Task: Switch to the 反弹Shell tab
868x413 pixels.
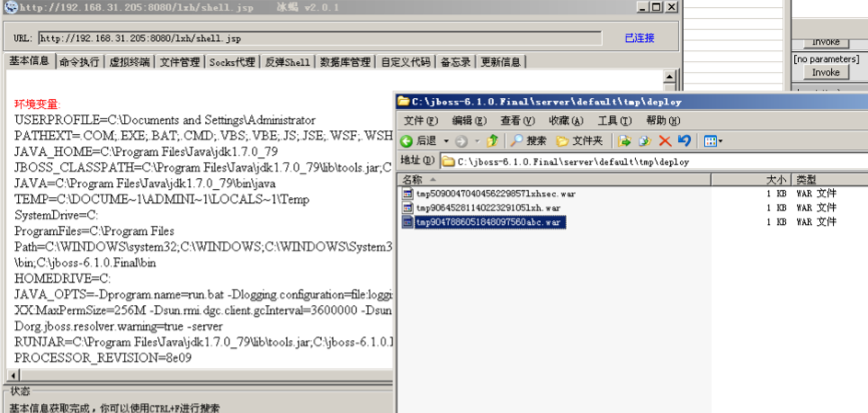Action: (x=287, y=62)
